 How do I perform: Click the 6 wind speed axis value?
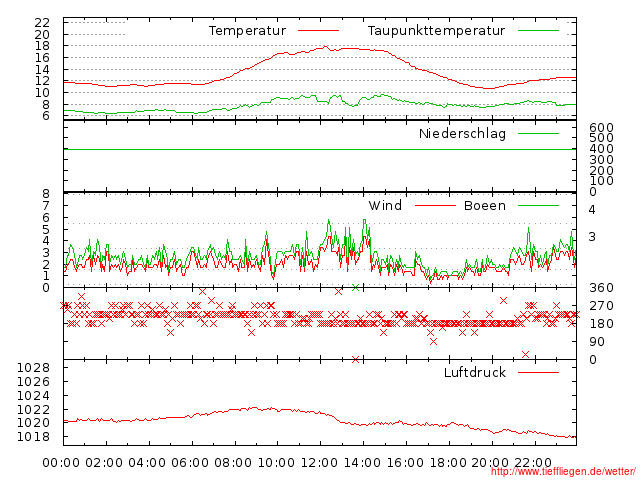click(x=46, y=217)
